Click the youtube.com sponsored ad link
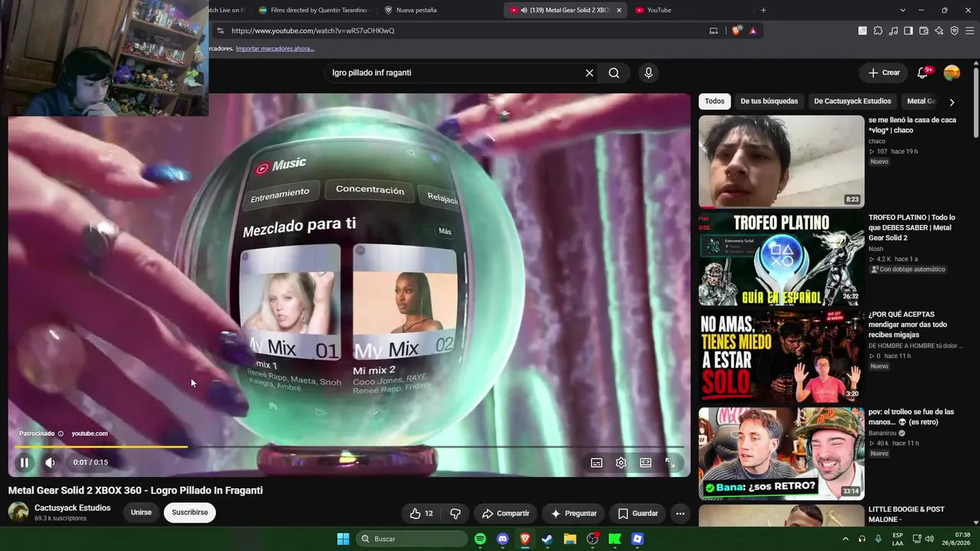The height and width of the screenshot is (551, 980). [x=90, y=434]
